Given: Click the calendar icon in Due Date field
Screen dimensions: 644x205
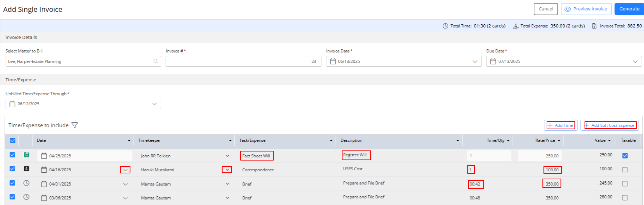Looking at the screenshot, I should [493, 61].
